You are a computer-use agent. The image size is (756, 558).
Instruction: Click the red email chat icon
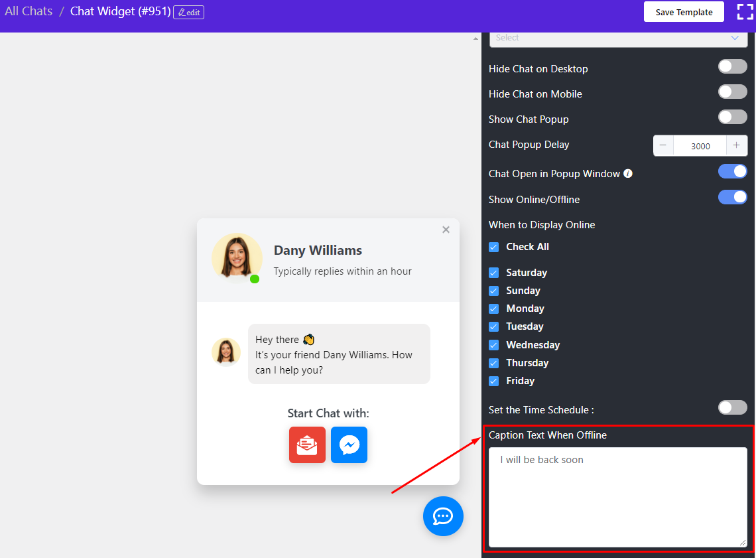click(x=307, y=445)
